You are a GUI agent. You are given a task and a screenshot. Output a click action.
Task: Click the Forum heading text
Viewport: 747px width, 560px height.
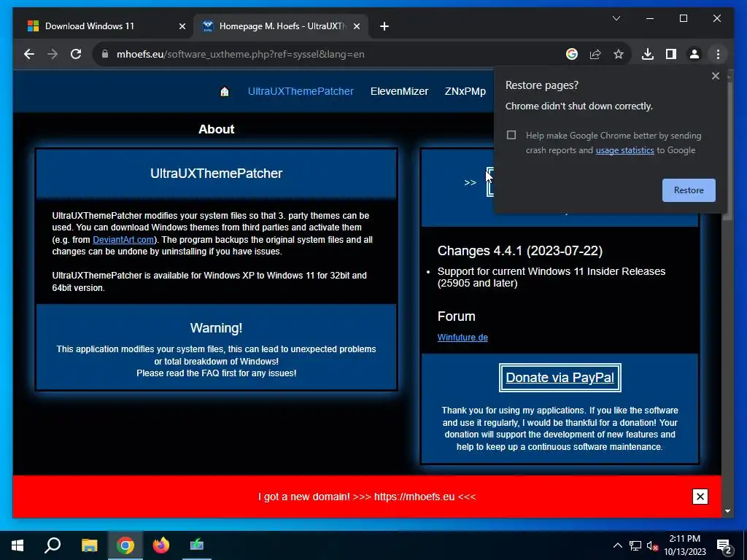pos(456,316)
